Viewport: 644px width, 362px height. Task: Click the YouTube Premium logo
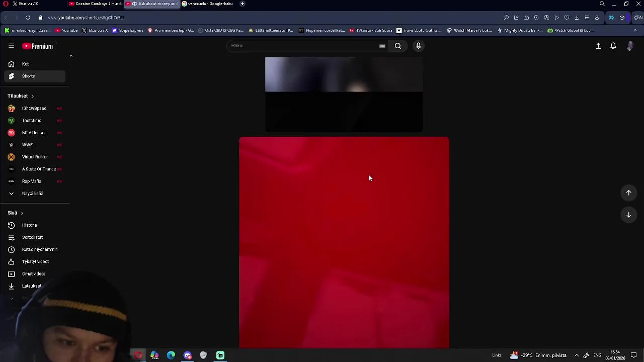(x=39, y=46)
